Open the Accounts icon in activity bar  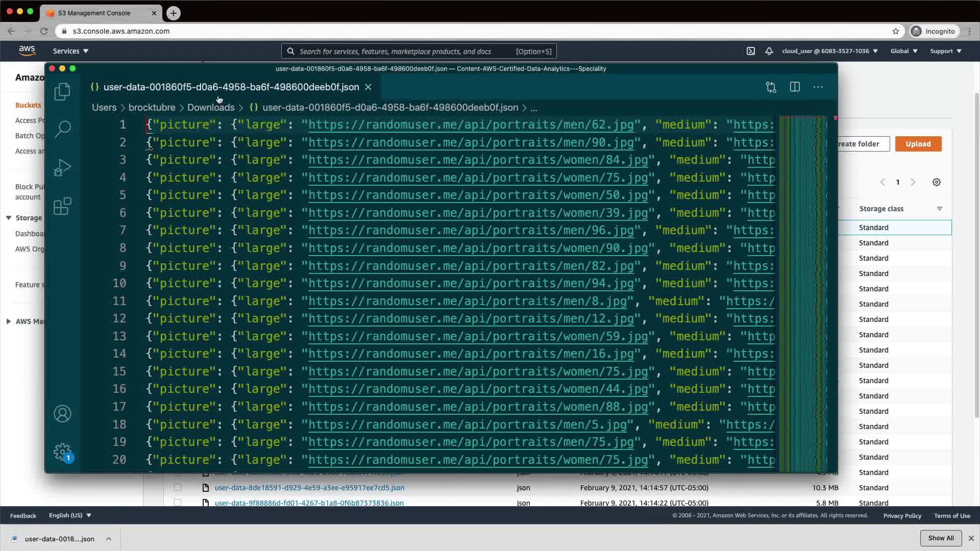[62, 414]
